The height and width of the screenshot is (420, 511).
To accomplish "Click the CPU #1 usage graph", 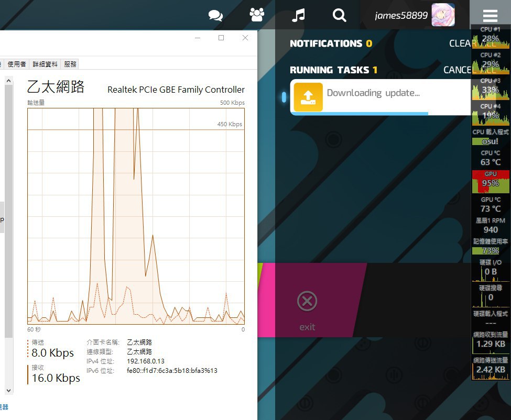I will pos(491,37).
